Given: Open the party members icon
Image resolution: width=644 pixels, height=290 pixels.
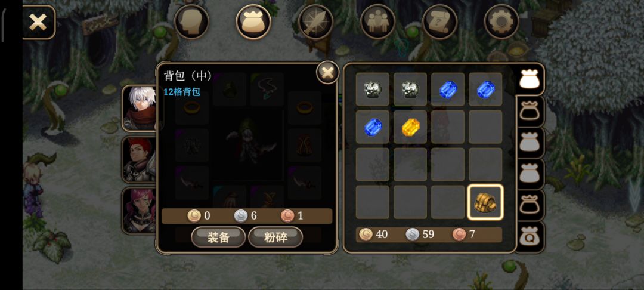Looking at the screenshot, I should (377, 21).
